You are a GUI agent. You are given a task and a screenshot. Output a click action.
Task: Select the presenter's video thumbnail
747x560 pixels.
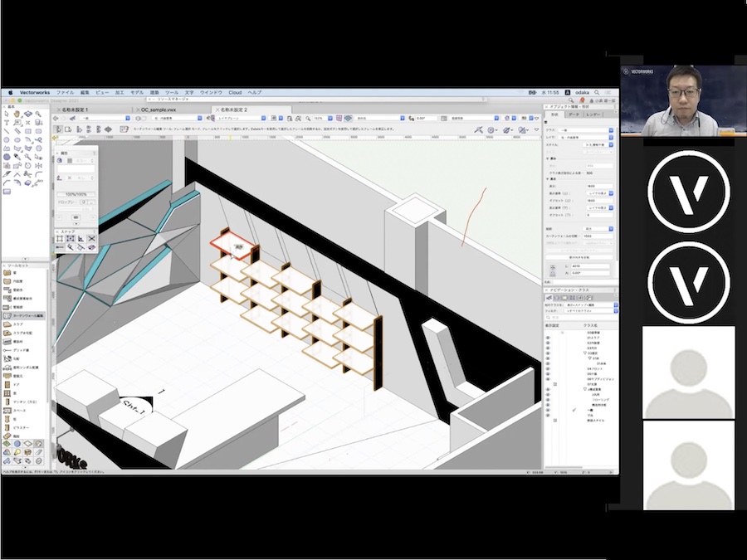click(x=684, y=100)
